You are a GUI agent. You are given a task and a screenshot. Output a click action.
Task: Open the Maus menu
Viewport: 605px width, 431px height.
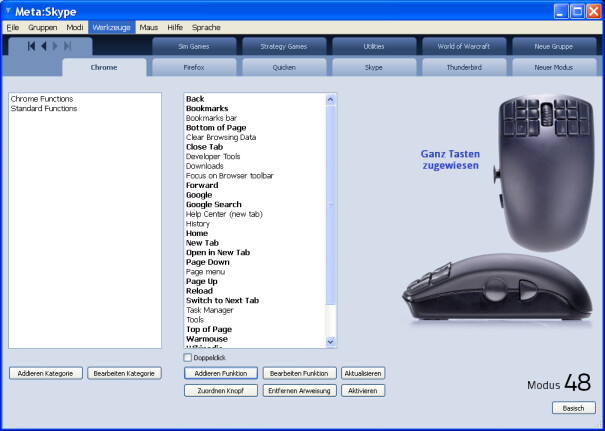tap(149, 27)
